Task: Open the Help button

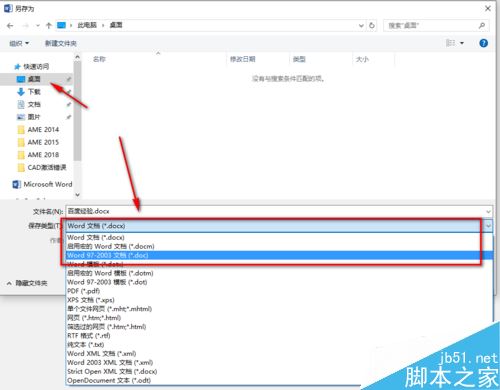Action: pyautogui.click(x=483, y=43)
